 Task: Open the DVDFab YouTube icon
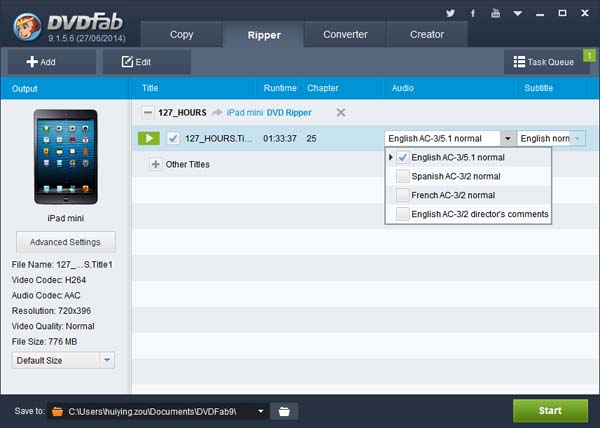496,13
